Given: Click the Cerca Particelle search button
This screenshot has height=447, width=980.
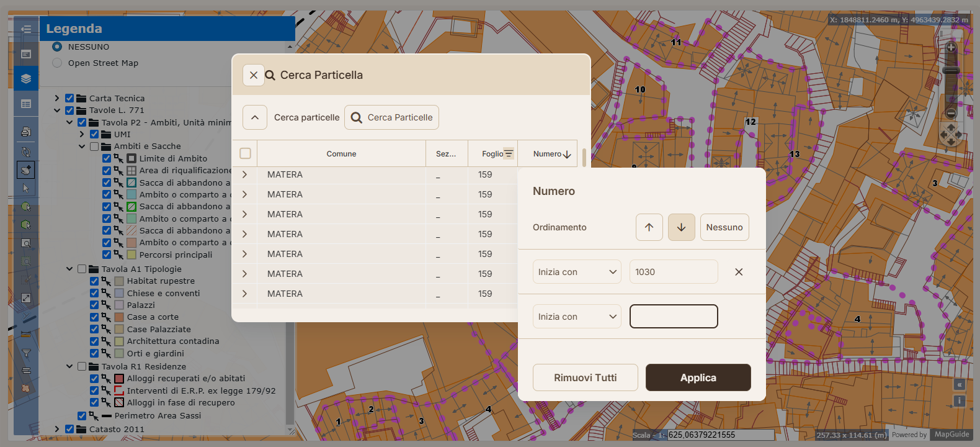Looking at the screenshot, I should (391, 117).
